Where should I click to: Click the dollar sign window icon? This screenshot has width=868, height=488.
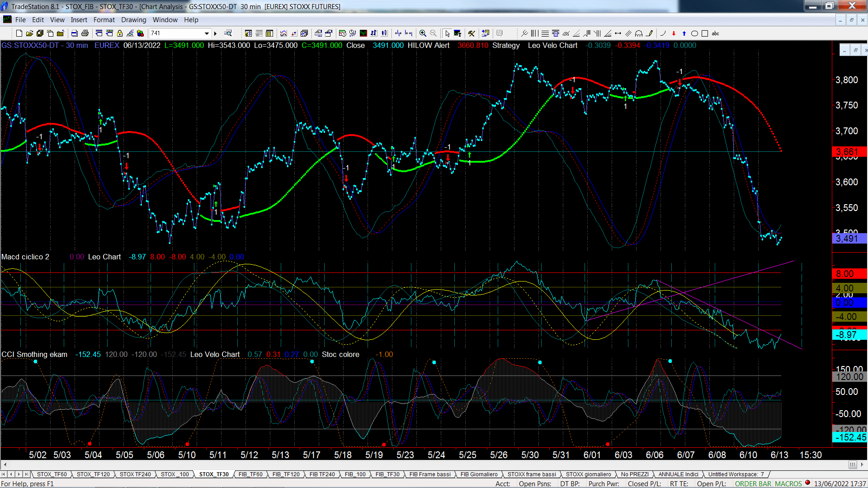[248, 33]
